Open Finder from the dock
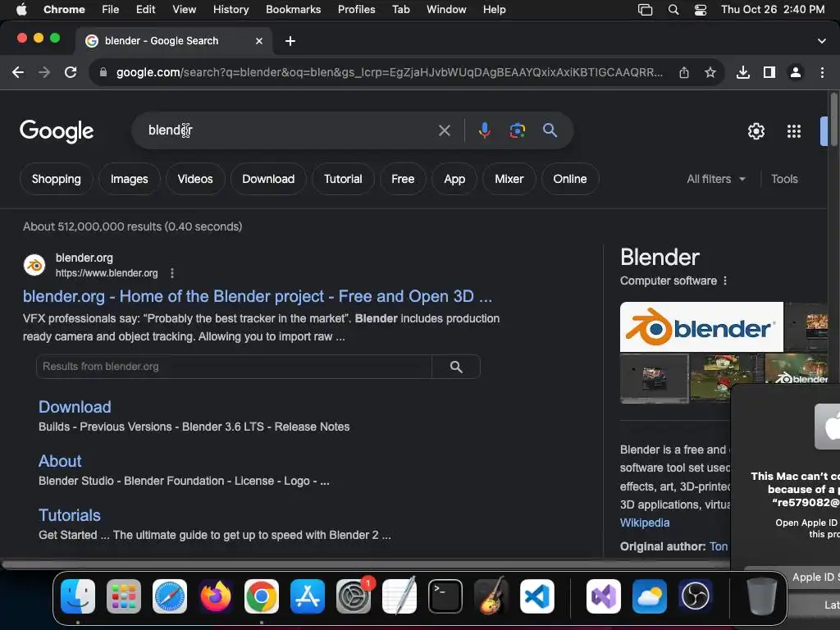The image size is (840, 630). pos(78,596)
